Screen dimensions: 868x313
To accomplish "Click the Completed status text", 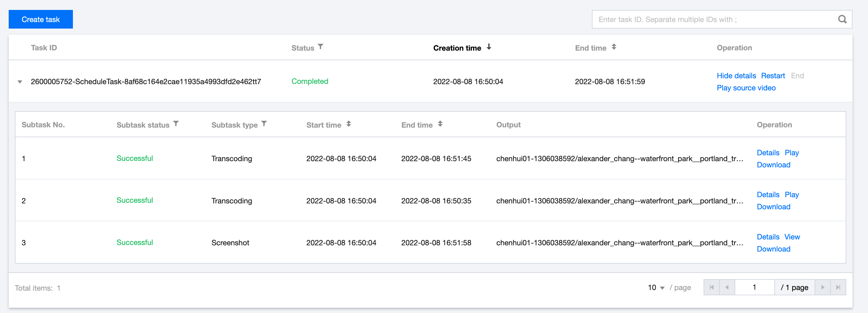I will point(310,81).
